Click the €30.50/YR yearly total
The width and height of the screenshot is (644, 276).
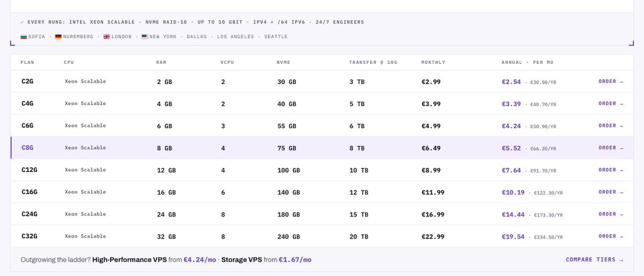point(543,83)
